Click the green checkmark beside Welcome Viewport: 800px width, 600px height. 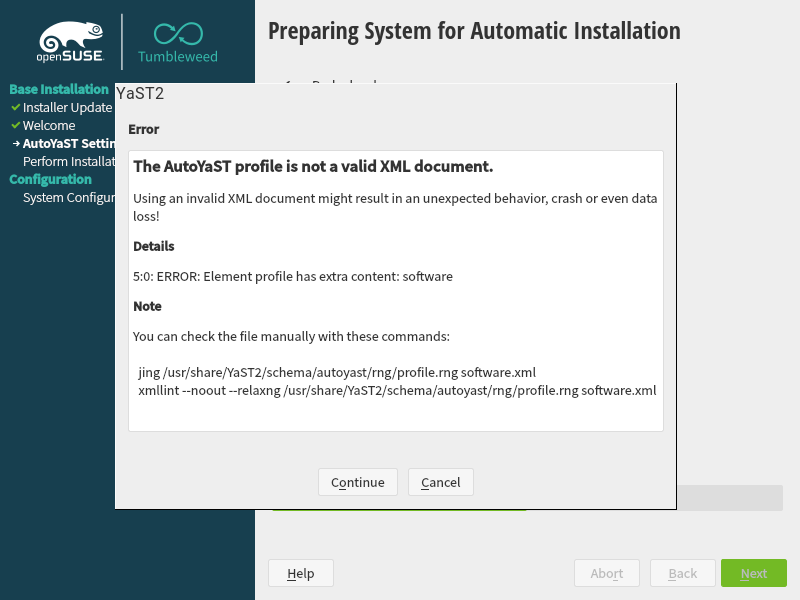[15, 126]
